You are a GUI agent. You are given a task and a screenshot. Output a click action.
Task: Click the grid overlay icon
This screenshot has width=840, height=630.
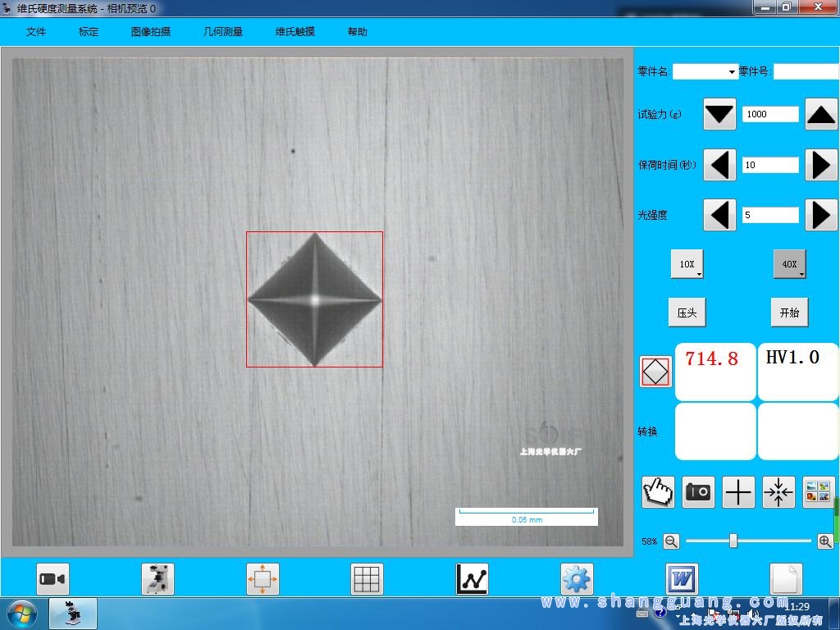[367, 579]
